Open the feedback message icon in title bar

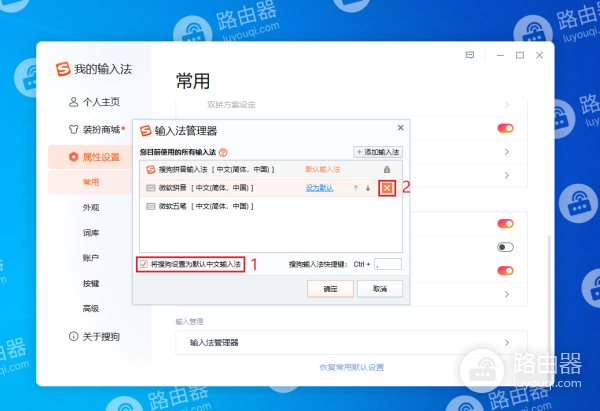pos(470,55)
